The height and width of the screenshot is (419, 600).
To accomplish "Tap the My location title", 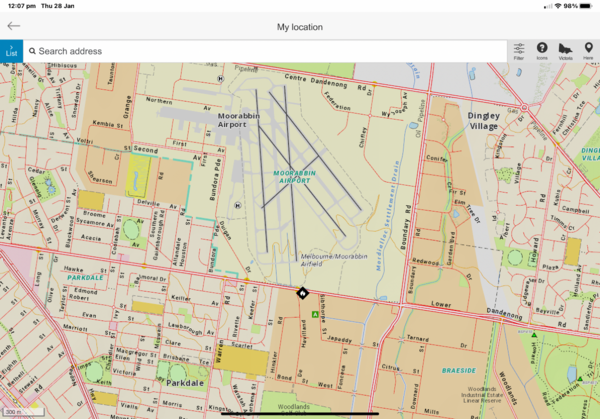I will coord(299,27).
